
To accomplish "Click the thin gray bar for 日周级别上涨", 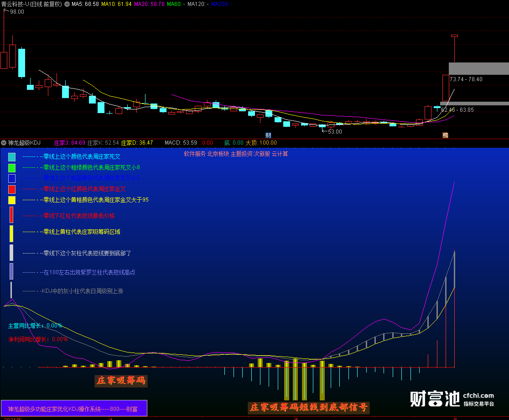I will [11, 290].
